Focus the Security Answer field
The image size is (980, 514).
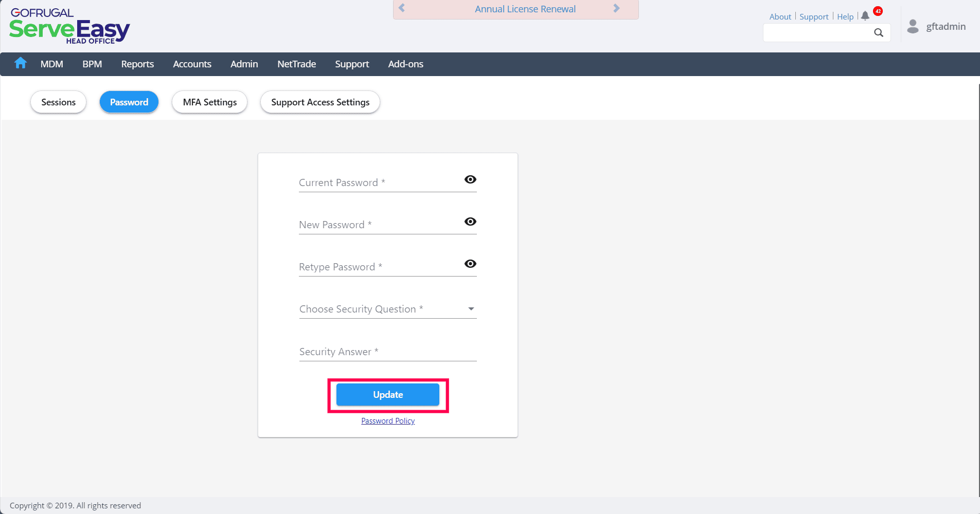pos(388,352)
